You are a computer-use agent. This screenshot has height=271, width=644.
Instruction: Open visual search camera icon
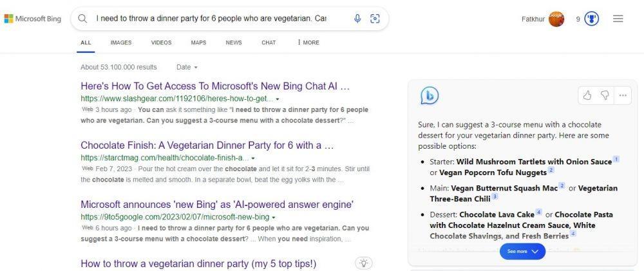click(375, 19)
